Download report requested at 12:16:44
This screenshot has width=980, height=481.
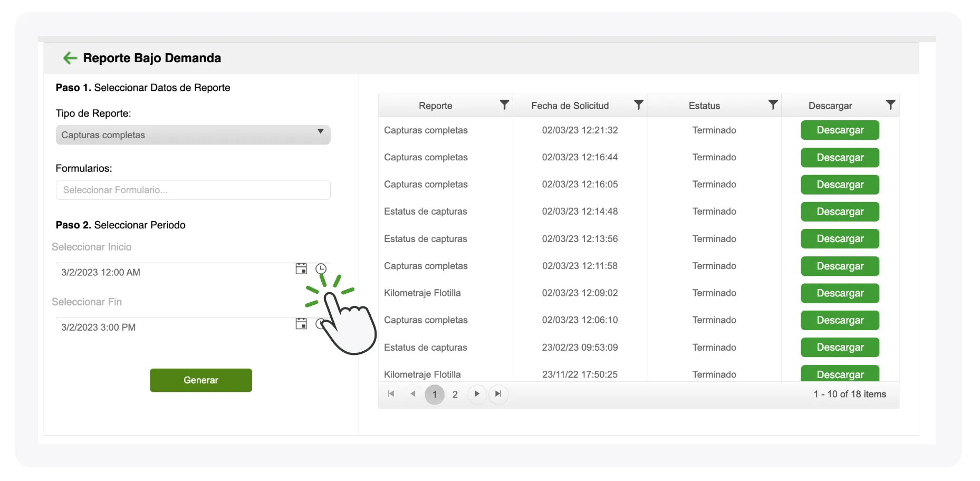[840, 158]
